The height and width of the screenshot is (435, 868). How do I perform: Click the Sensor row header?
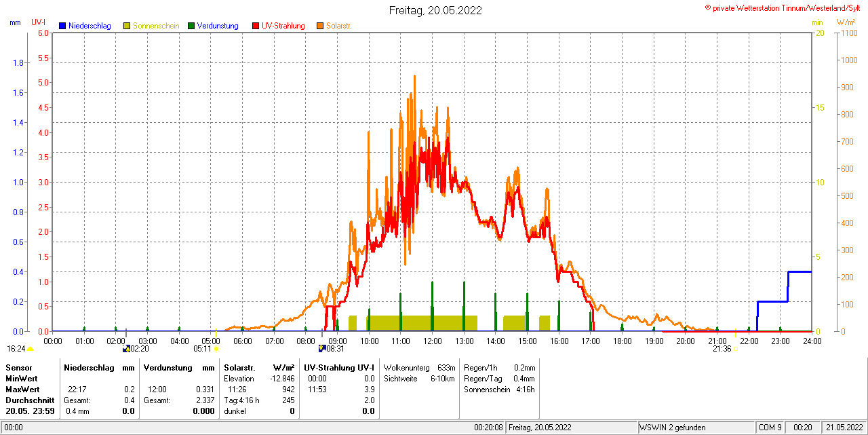[18, 367]
